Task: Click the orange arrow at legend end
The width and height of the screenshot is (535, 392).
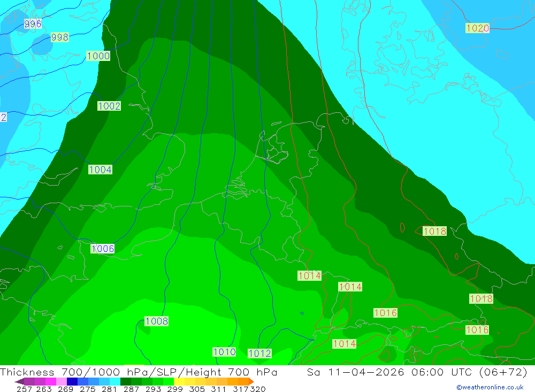Action: pyautogui.click(x=251, y=381)
